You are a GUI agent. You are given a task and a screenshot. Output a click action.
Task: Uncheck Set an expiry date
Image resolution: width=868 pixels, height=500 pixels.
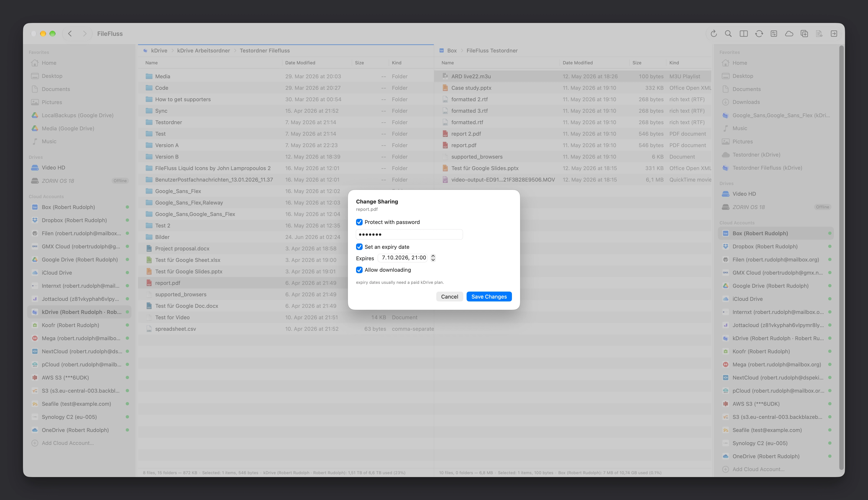pos(359,247)
